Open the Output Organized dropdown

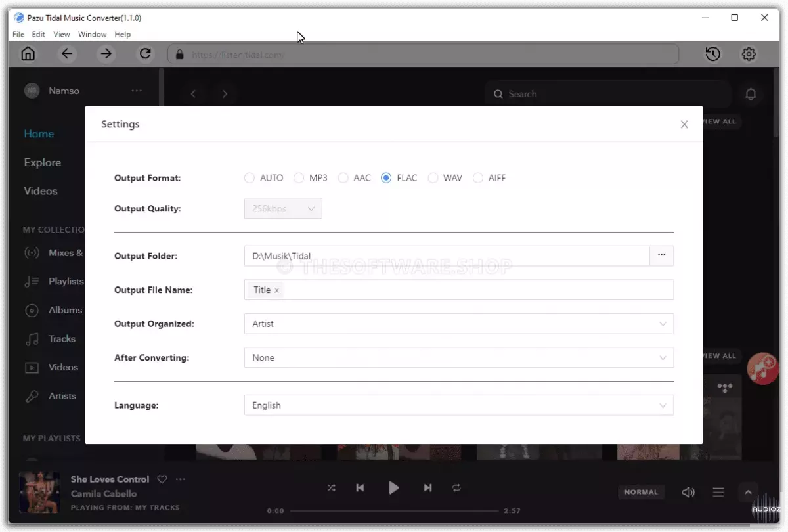(459, 324)
